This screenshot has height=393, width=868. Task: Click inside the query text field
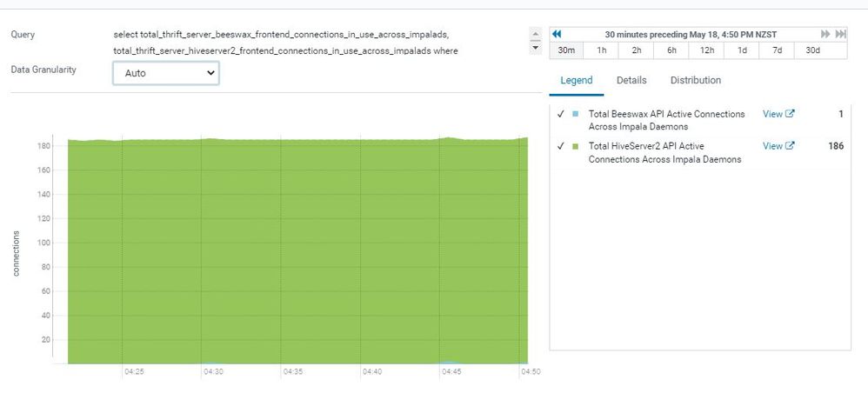(x=313, y=42)
